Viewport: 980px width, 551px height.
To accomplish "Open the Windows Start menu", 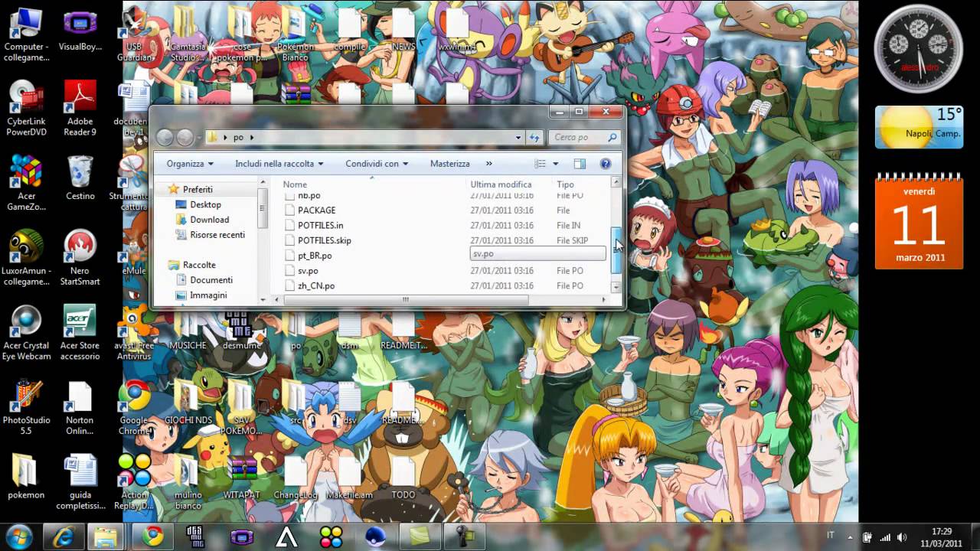I will click(19, 536).
